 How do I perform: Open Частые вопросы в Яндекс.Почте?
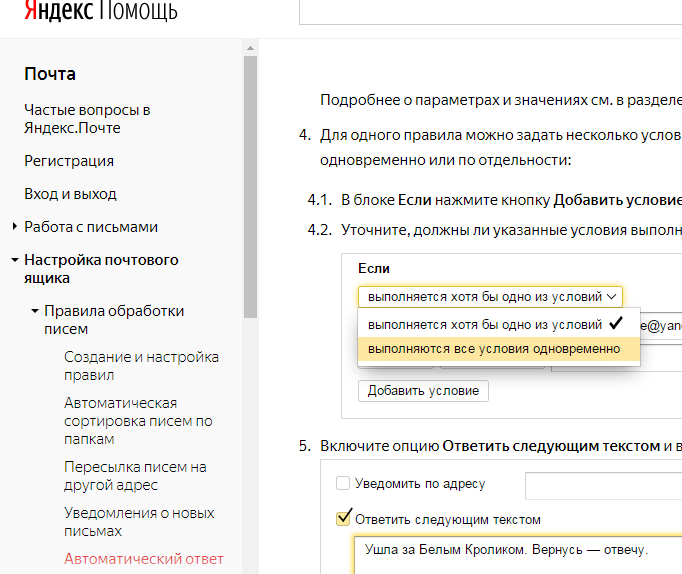[87, 118]
